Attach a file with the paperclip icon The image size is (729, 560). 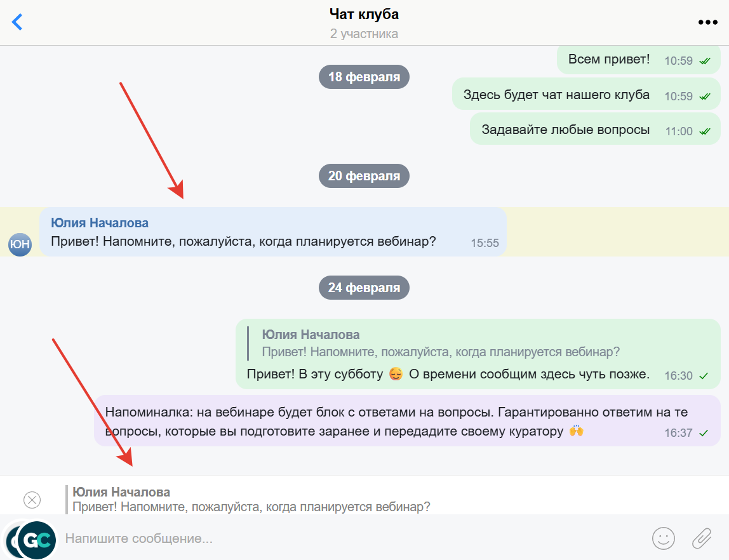[x=702, y=538]
